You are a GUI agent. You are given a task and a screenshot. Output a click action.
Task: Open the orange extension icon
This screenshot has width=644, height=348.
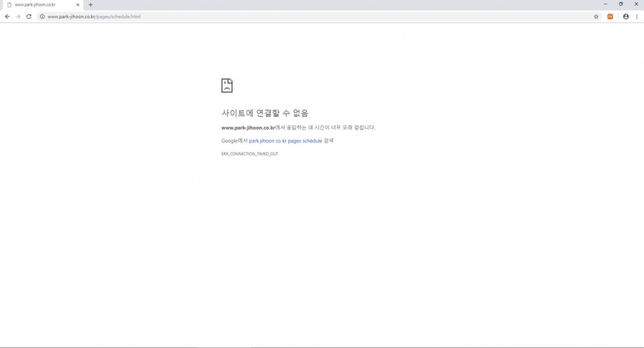click(610, 16)
